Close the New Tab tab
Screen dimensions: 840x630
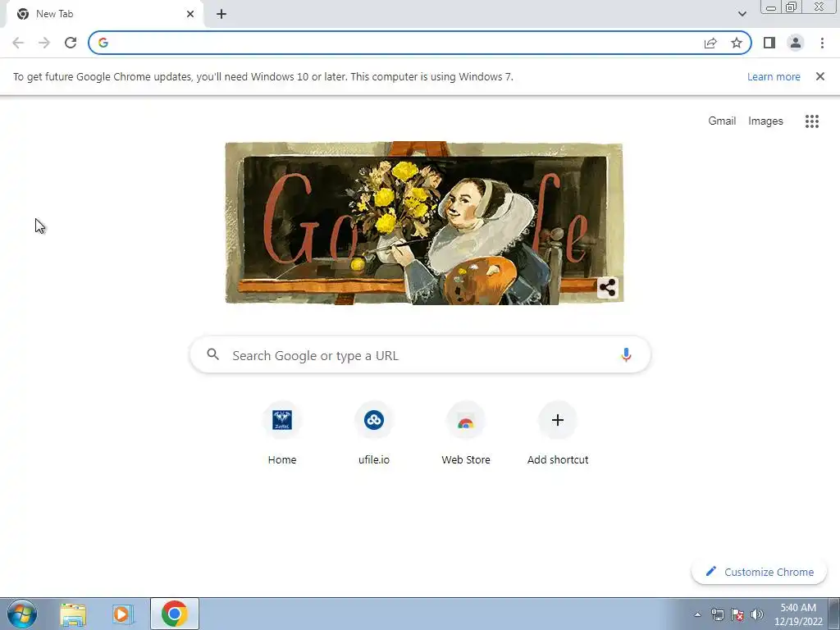coord(190,14)
